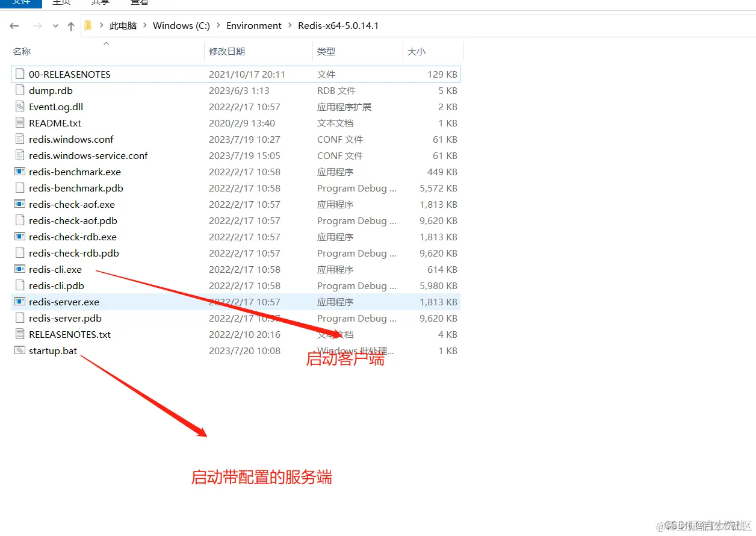Click file name redis-cli.pdb
Viewport: 756px width, 536px height.
(x=57, y=286)
